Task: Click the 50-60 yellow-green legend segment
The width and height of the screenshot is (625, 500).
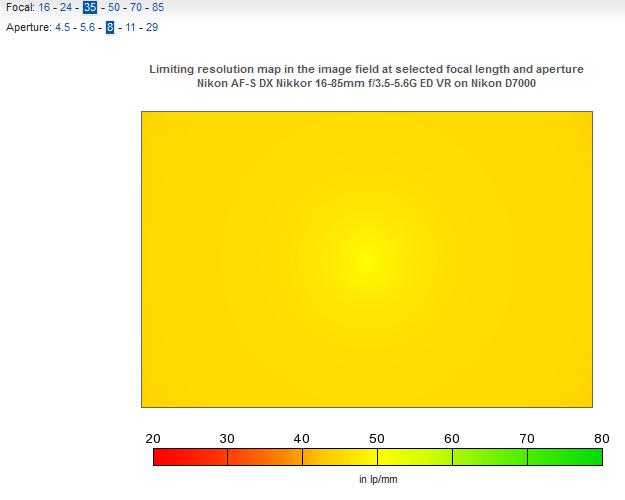Action: click(415, 457)
